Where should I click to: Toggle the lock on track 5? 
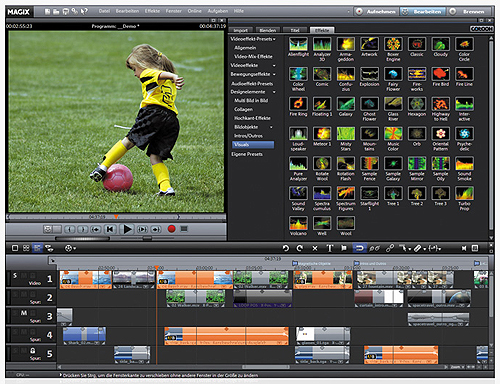33,351
